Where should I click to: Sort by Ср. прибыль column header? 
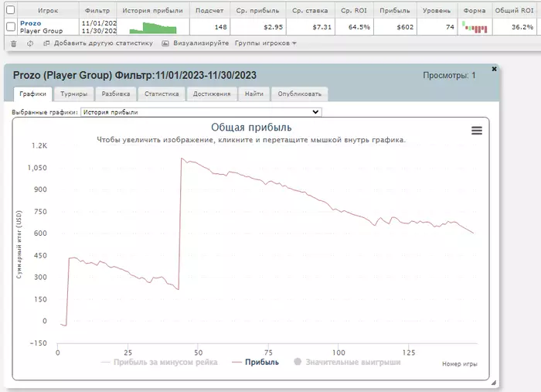point(257,10)
